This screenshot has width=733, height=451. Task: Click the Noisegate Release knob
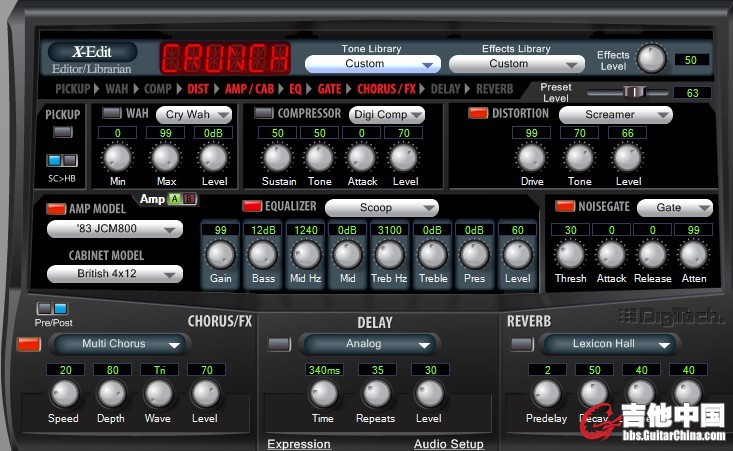[652, 255]
